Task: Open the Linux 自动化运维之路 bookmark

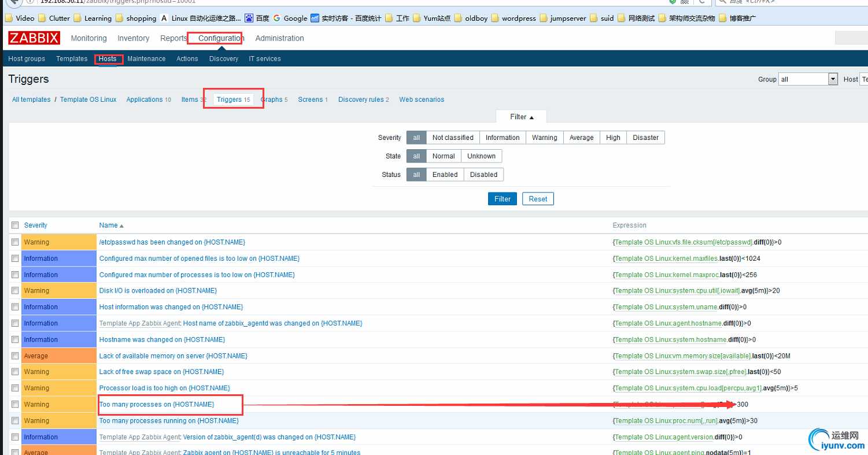Action: (x=201, y=18)
